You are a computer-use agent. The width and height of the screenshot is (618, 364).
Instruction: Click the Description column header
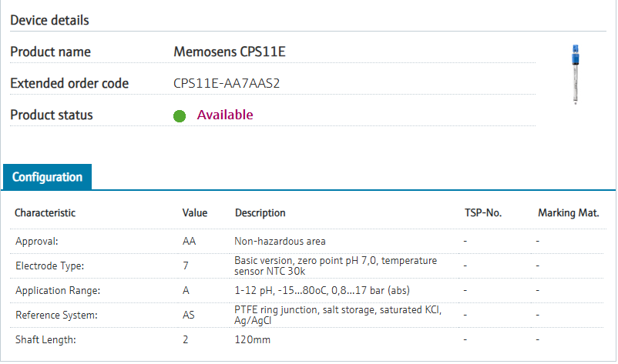[260, 213]
